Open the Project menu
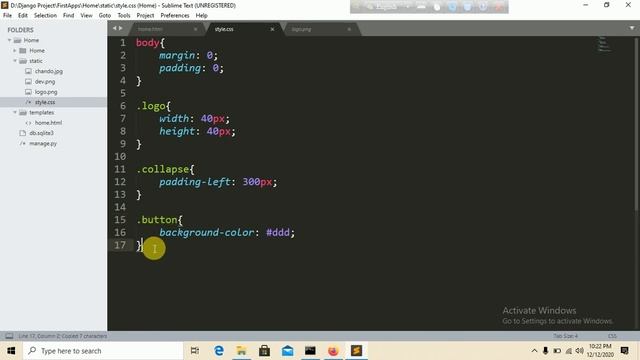The width and height of the screenshot is (640, 360). (145, 16)
